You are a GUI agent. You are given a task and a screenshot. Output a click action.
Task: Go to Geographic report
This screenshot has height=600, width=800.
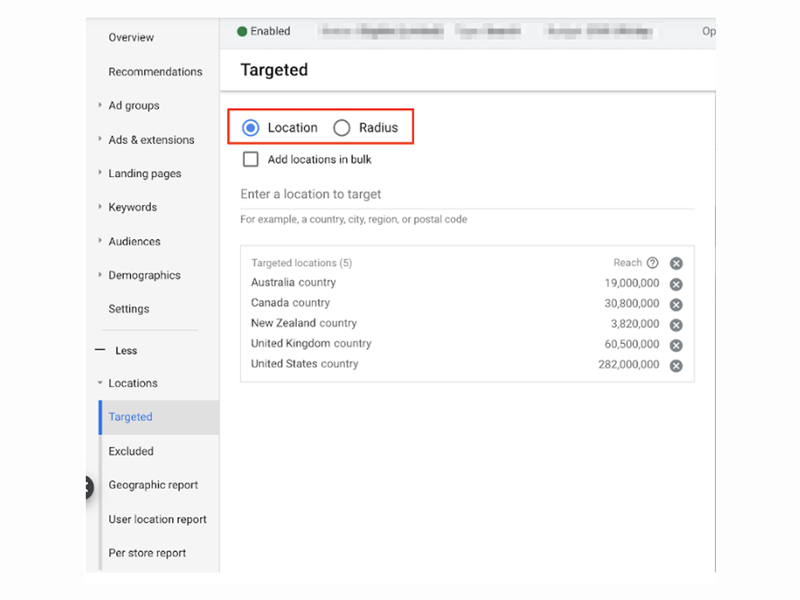click(153, 486)
